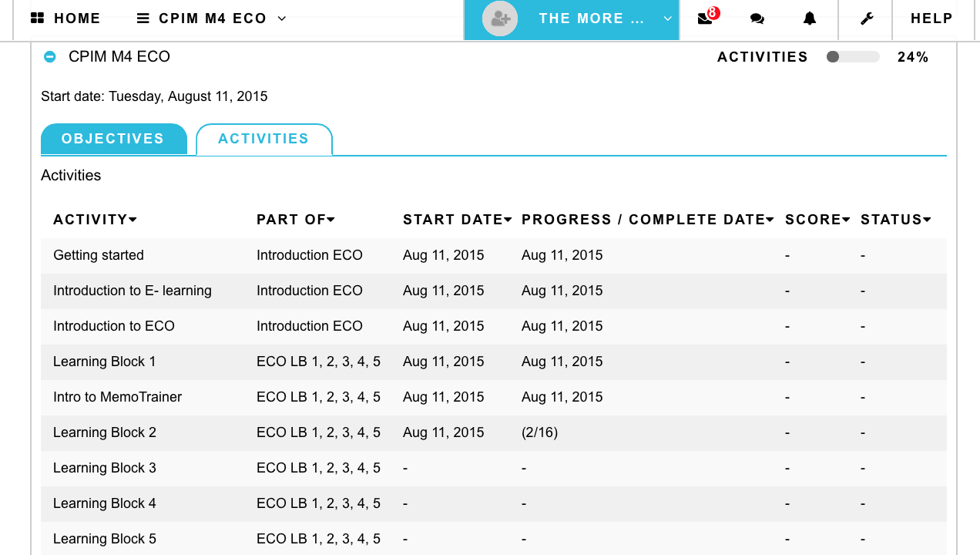Open the Learning Block 5 activity
This screenshot has width=980, height=555.
click(x=105, y=539)
